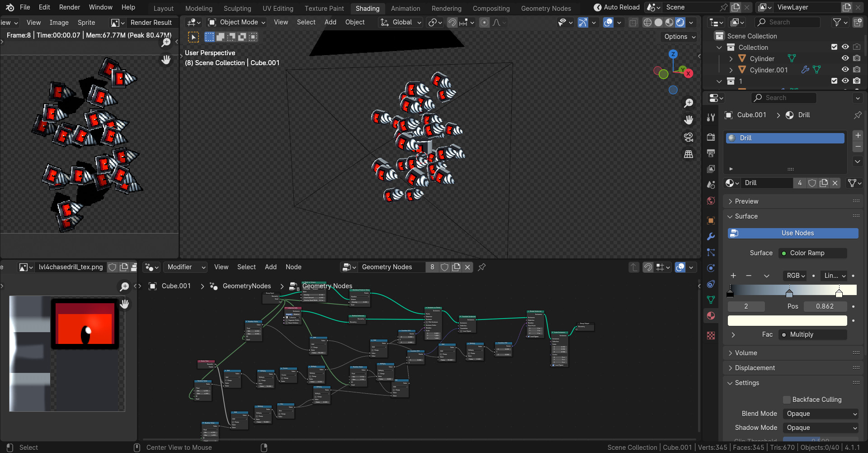The height and width of the screenshot is (453, 868).
Task: Open the File menu
Action: [x=25, y=7]
